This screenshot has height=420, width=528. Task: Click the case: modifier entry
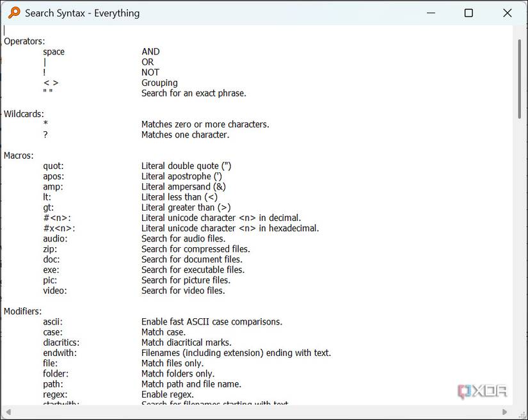(52, 332)
